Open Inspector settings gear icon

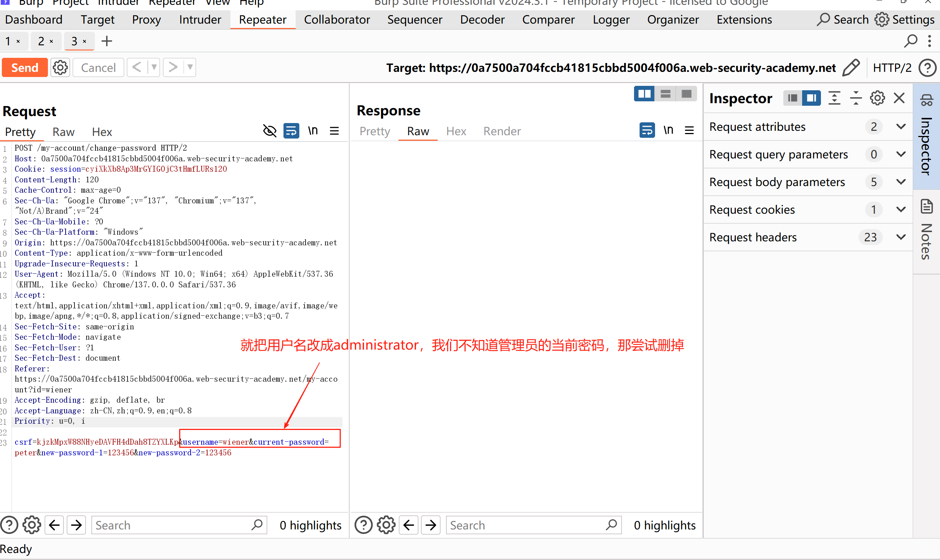tap(877, 98)
